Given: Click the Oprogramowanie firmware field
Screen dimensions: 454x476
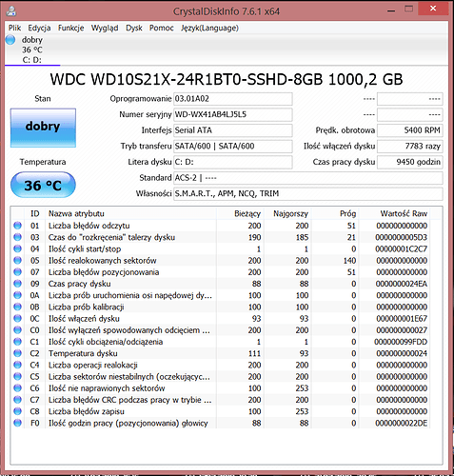Looking at the screenshot, I should pos(233,99).
